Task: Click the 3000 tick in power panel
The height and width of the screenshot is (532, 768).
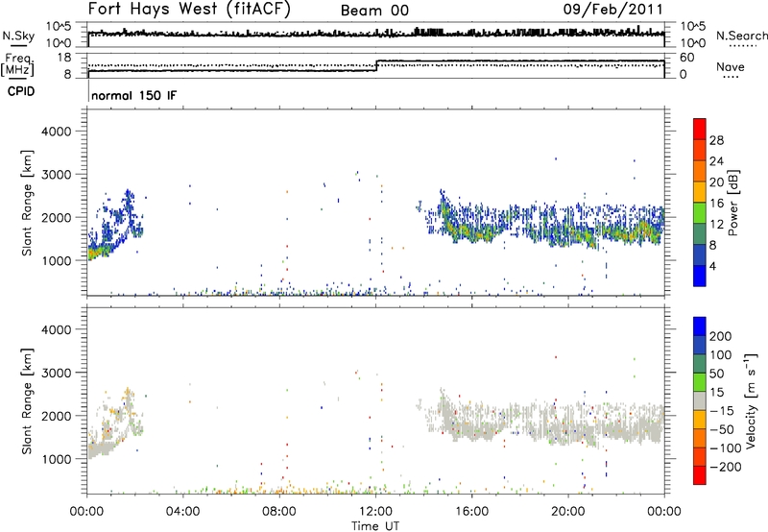Action: point(57,175)
